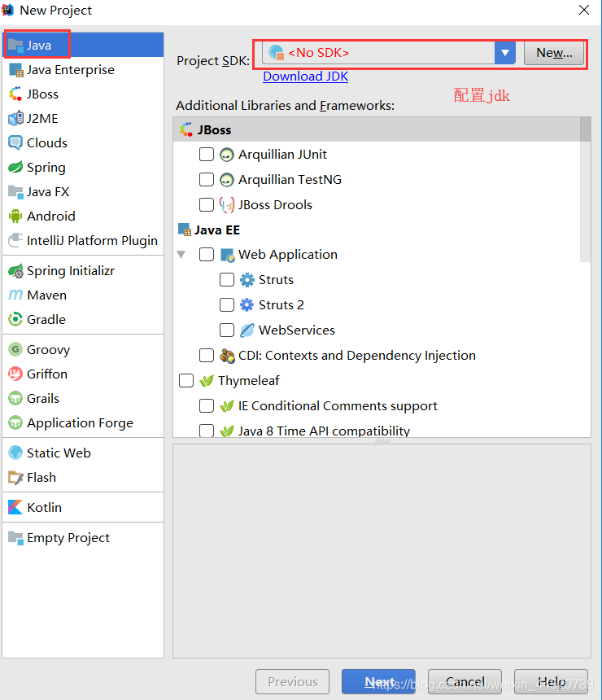Select the Java folder icon in sidebar
This screenshot has height=700, width=602.
(15, 45)
